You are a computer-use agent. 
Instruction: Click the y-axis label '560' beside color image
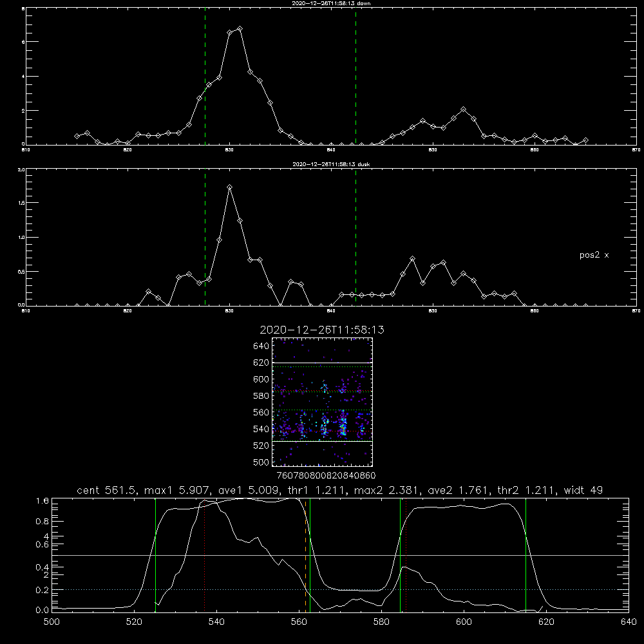(x=261, y=412)
